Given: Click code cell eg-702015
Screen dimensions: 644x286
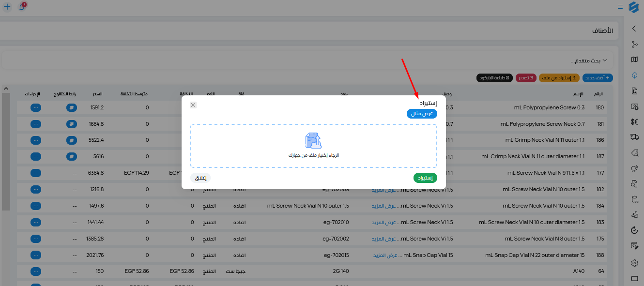Looking at the screenshot, I should [336, 255].
